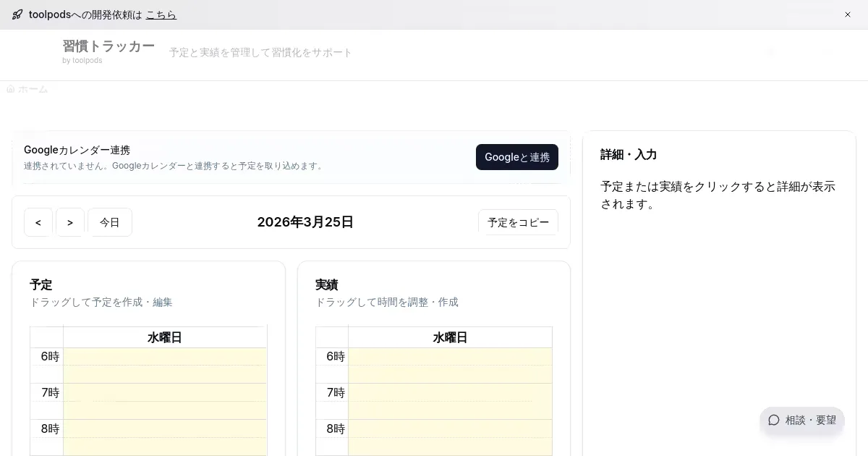This screenshot has width=868, height=456.
Task: Select the 水曜日 header in 実績 calendar
Action: pos(450,337)
